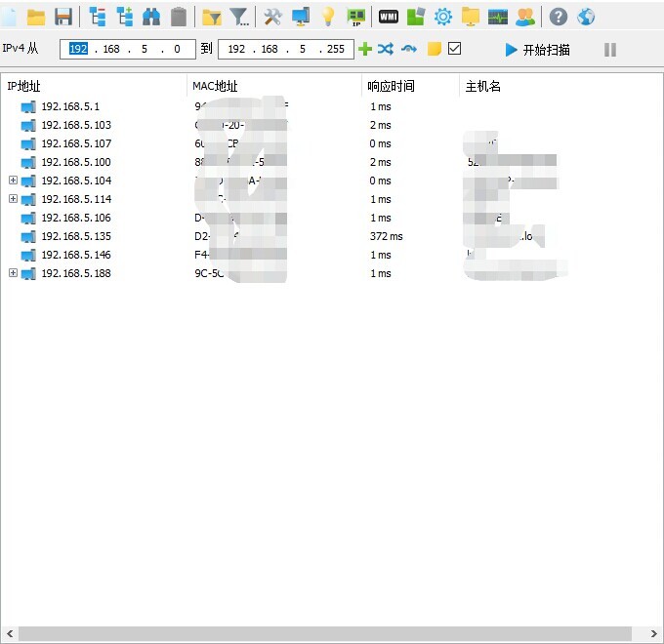This screenshot has width=664, height=644.
Task: Sort by the IP地址 column header
Action: click(94, 86)
